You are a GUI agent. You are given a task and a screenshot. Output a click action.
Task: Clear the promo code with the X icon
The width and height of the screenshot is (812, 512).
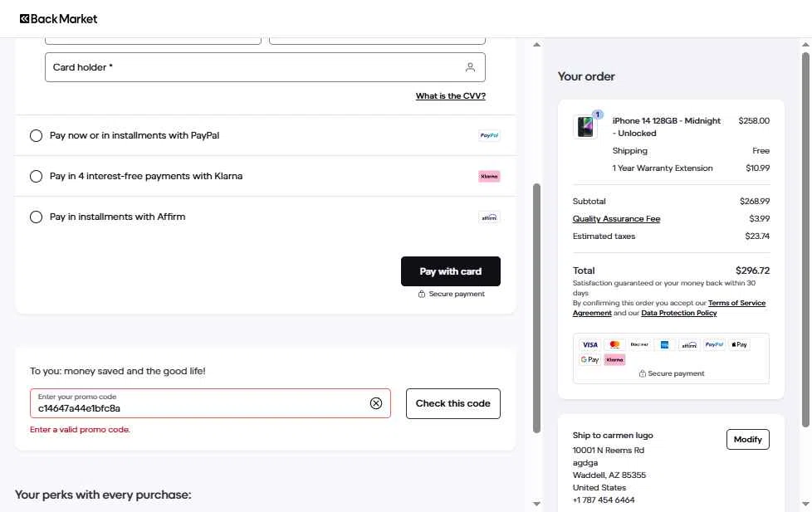[376, 403]
